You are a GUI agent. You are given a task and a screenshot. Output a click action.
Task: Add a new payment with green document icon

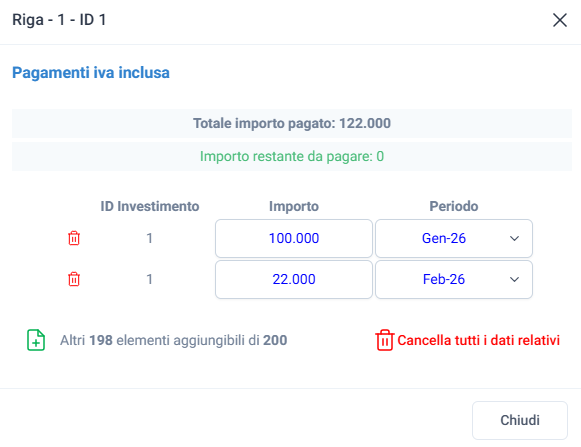click(x=36, y=340)
